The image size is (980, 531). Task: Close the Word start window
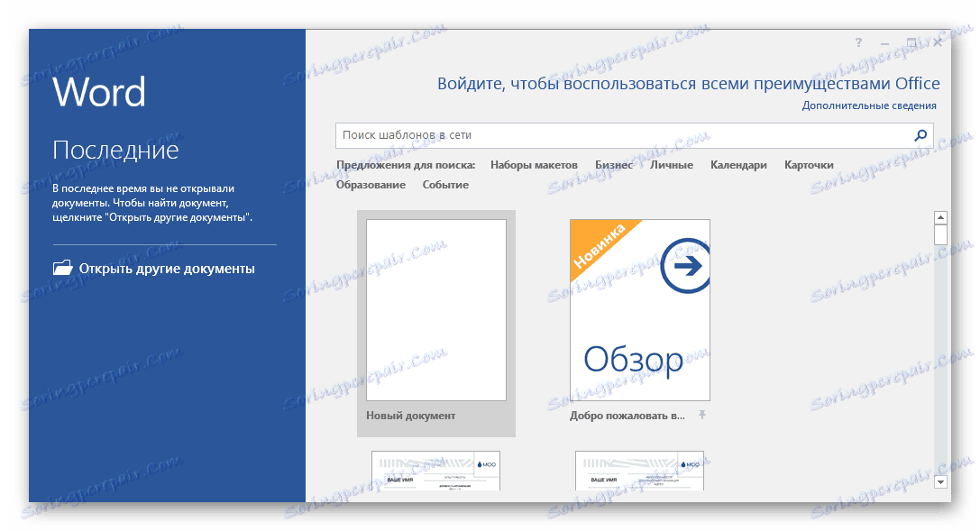click(938, 42)
